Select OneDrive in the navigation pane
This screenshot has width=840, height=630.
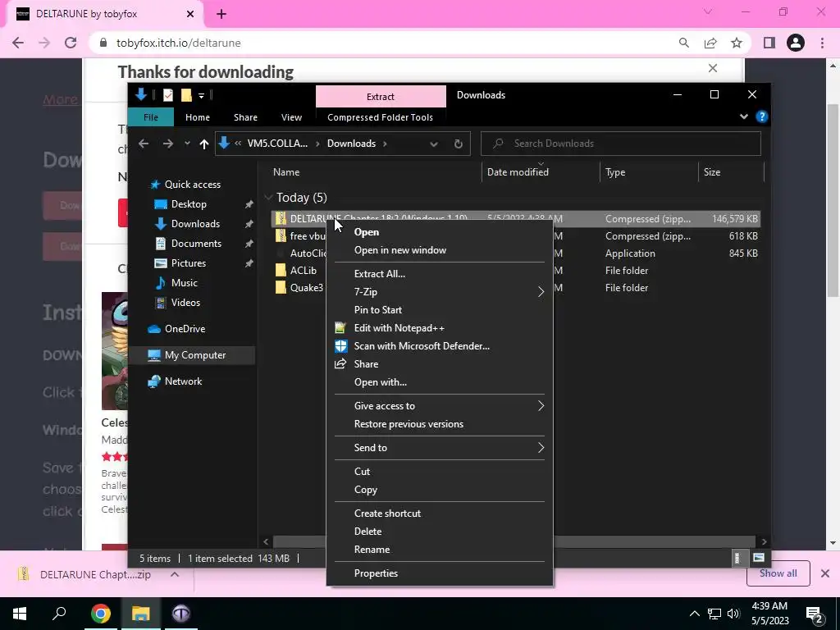click(185, 329)
